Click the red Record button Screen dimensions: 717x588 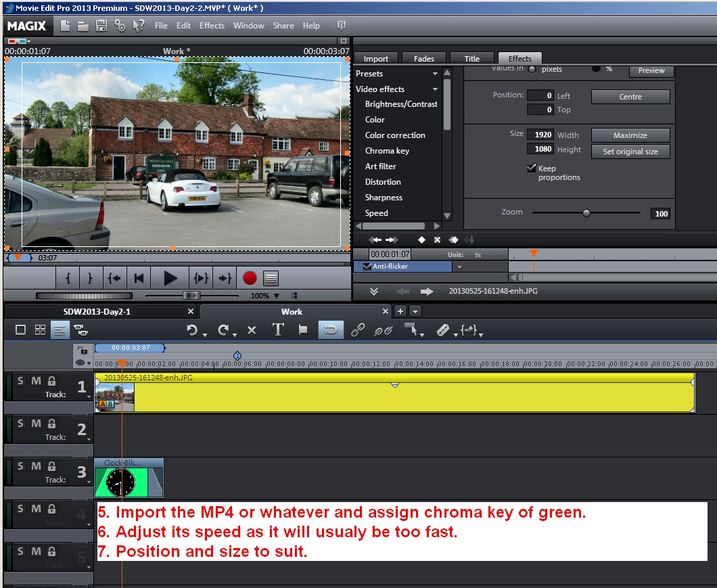250,277
